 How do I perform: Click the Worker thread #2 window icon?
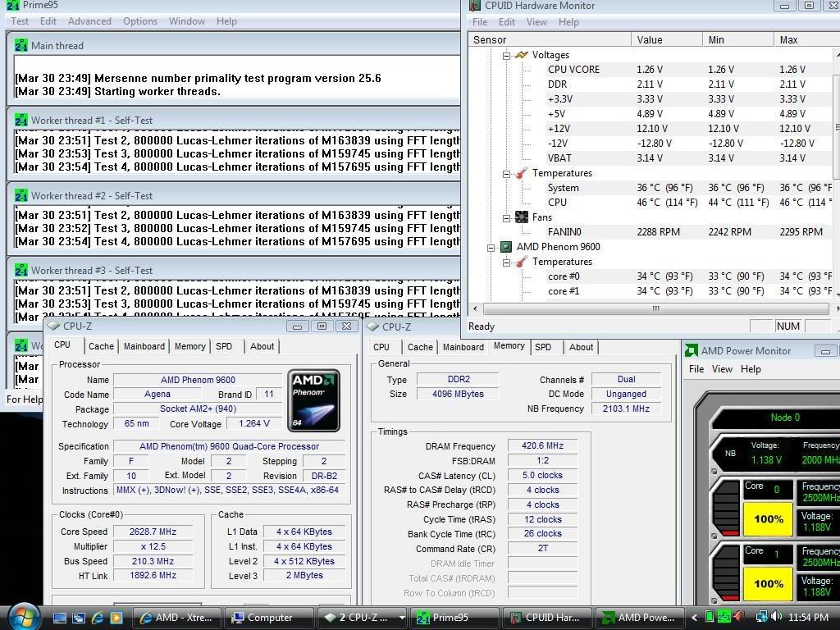[x=21, y=195]
